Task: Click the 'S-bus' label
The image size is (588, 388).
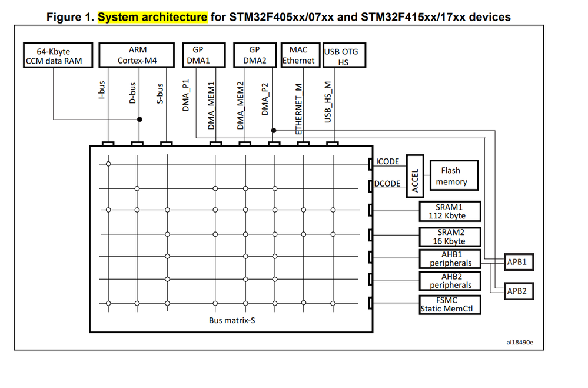Action: pos(160,94)
